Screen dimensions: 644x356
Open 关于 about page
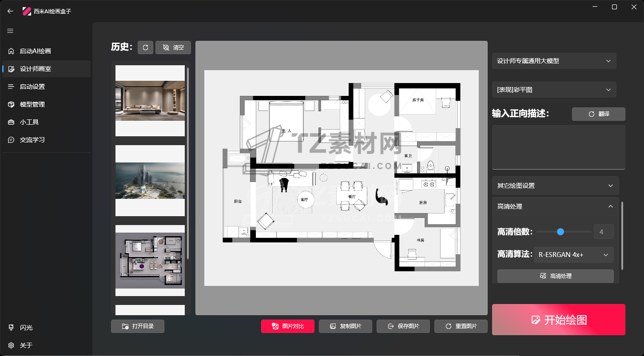(47, 345)
